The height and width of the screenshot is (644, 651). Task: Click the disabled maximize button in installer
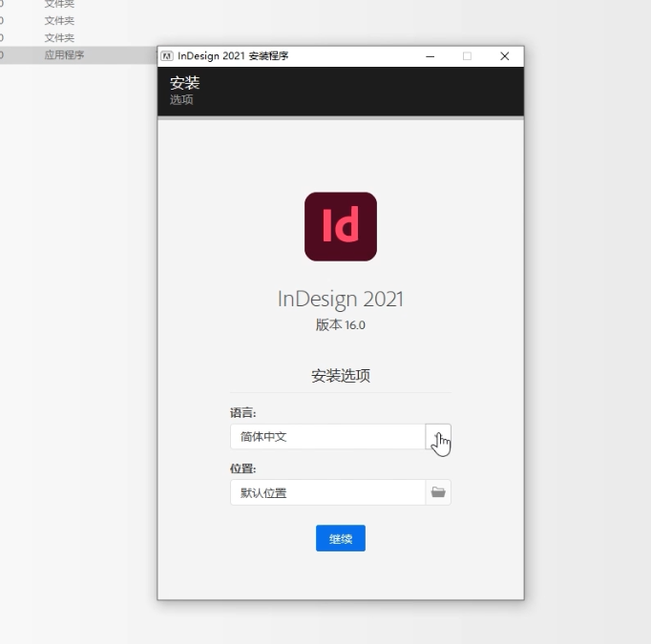click(467, 56)
